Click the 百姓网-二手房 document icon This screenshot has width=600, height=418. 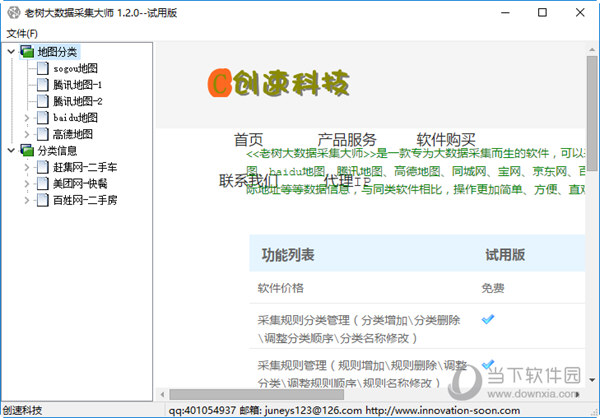tap(42, 200)
